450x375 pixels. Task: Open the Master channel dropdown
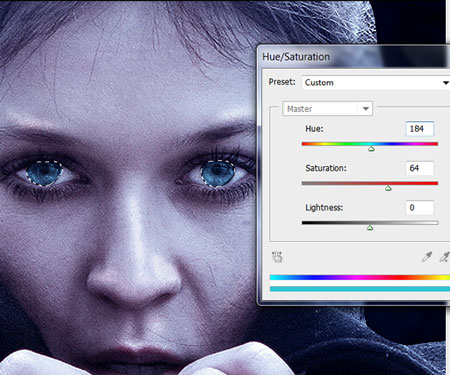point(327,109)
